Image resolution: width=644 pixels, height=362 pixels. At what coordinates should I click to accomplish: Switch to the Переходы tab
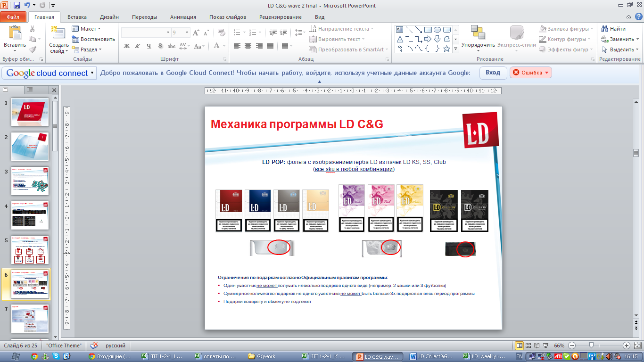click(x=144, y=17)
